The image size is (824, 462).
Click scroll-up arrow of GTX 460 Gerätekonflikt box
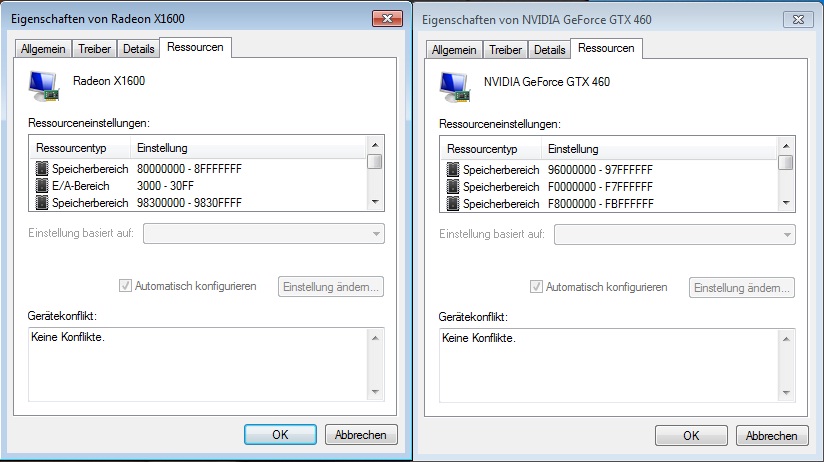(x=786, y=338)
